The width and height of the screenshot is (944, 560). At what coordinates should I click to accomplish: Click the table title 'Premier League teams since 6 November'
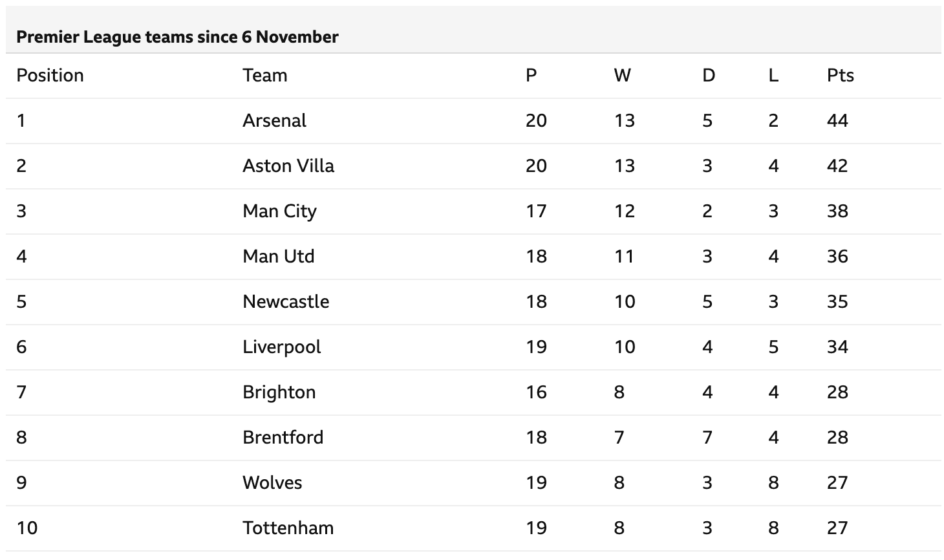(x=177, y=37)
